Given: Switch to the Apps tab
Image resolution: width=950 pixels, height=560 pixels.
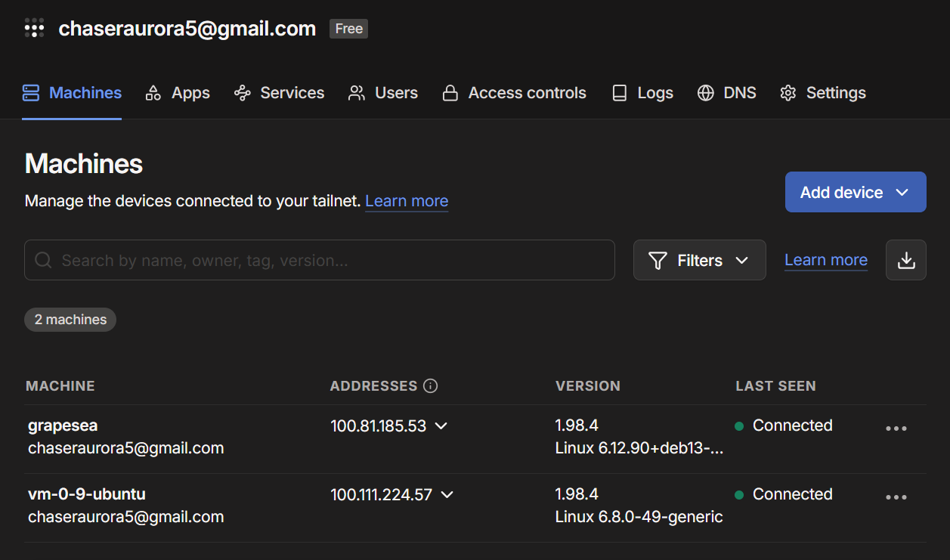Looking at the screenshot, I should coord(178,93).
